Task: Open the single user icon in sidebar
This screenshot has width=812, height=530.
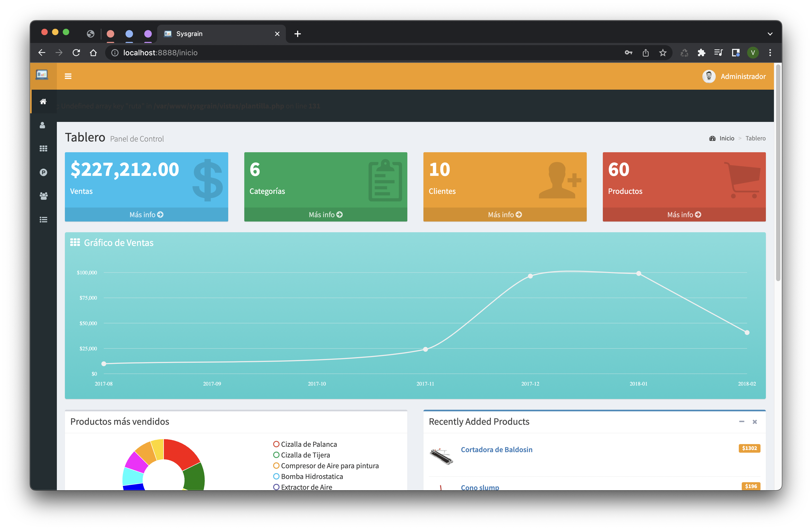Action: [x=42, y=125]
